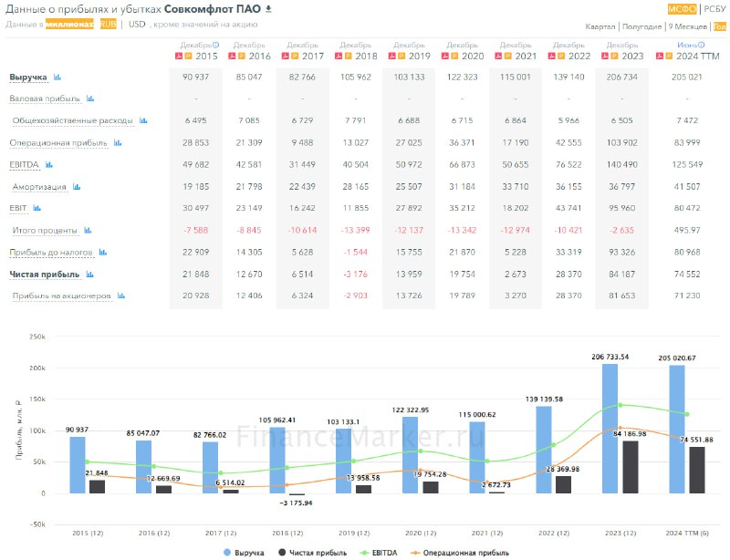Screen dimensions: 730x560
Task: Open the PDF report icon for 2017
Action: 286,56
